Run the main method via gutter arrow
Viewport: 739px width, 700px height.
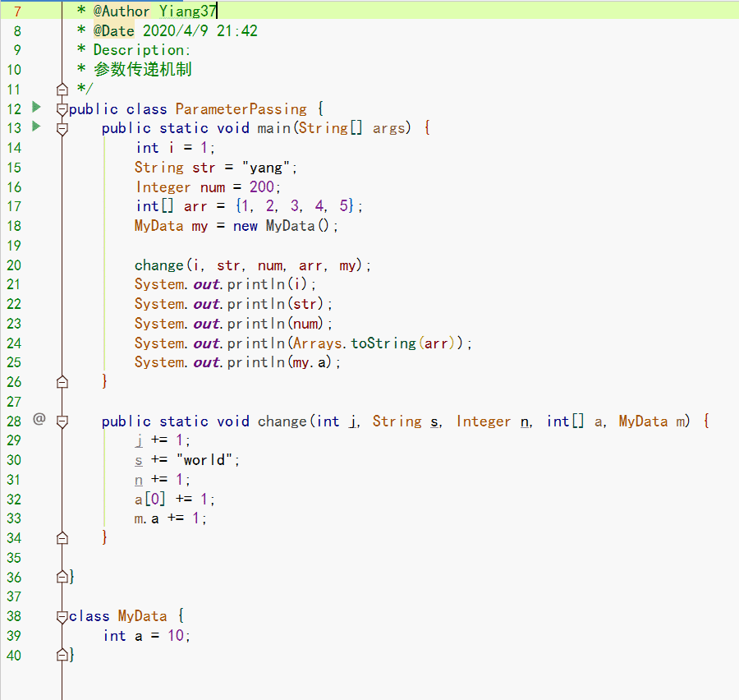[36, 127]
